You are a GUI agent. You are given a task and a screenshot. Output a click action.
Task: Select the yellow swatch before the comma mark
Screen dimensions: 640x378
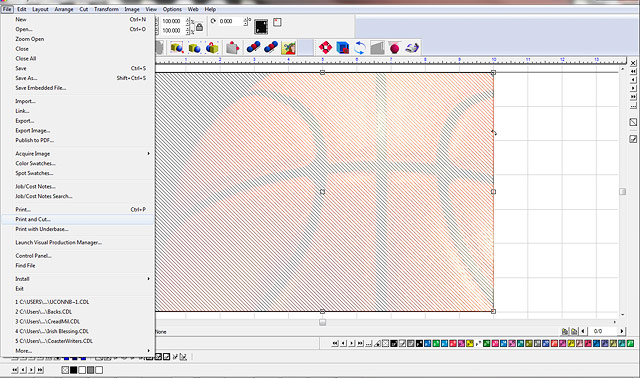point(470,344)
